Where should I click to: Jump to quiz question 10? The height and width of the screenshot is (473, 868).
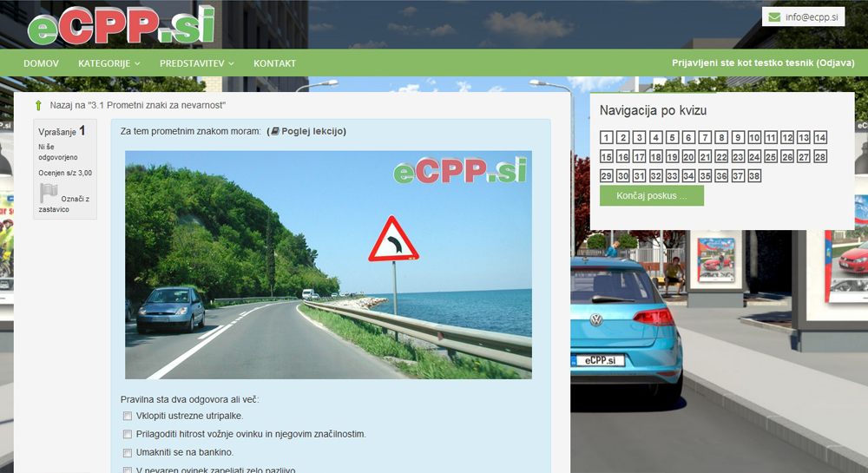point(754,137)
